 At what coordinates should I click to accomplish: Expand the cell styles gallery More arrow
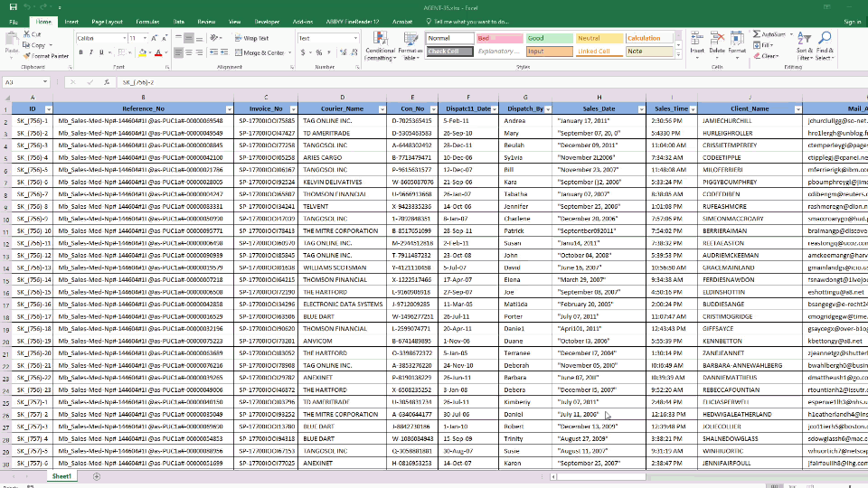(x=679, y=55)
